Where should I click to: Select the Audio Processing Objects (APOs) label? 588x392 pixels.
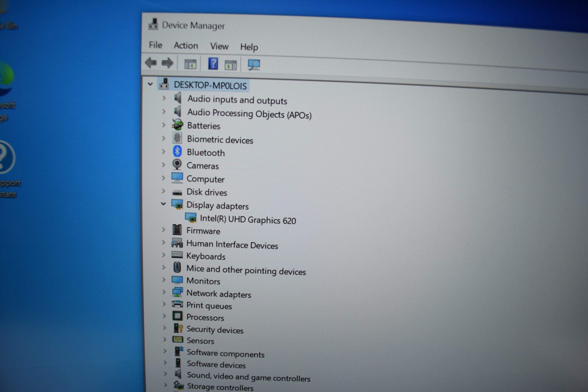click(x=249, y=114)
